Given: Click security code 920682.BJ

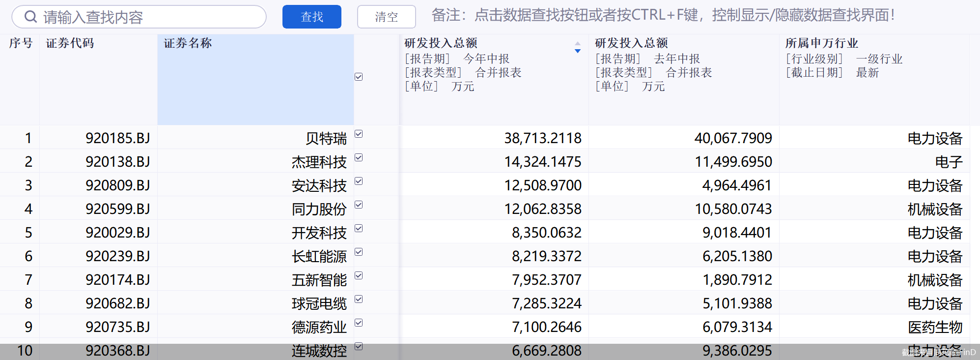Looking at the screenshot, I should click(x=118, y=303).
